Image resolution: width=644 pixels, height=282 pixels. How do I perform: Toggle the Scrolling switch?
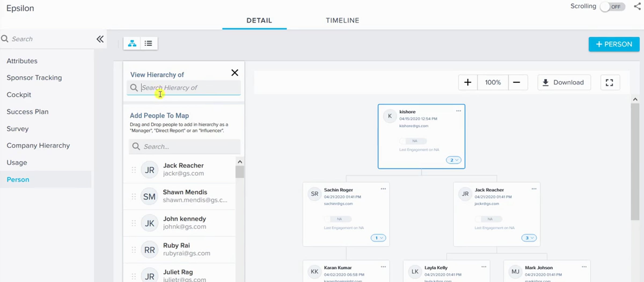613,7
